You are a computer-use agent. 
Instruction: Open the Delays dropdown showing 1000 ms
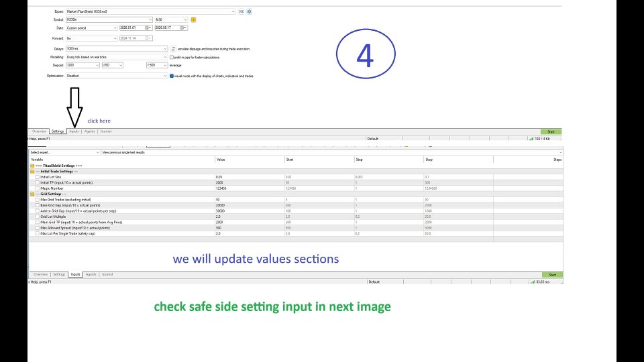coord(117,49)
